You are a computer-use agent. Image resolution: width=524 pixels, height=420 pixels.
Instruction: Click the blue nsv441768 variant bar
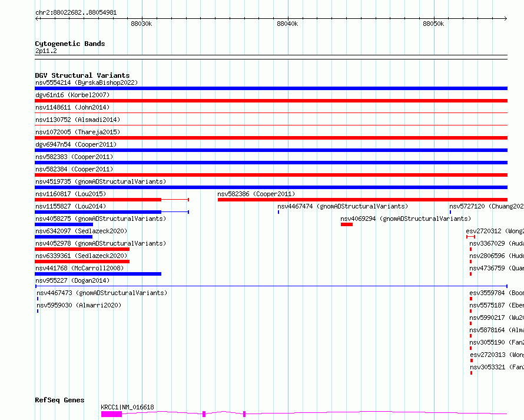pyautogui.click(x=98, y=274)
